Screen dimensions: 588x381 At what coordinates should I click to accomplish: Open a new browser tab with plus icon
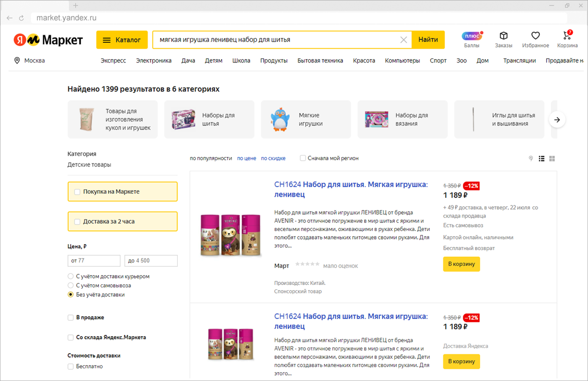[x=76, y=5]
